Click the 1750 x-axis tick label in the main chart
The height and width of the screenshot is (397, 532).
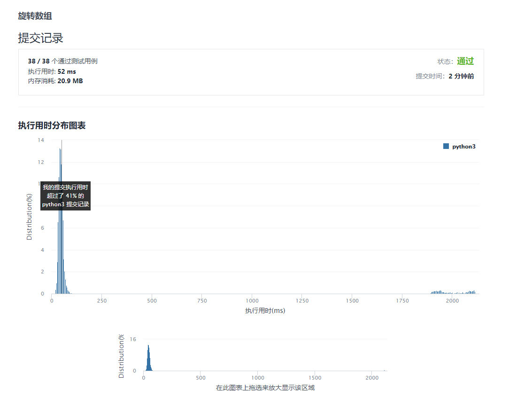coord(402,301)
